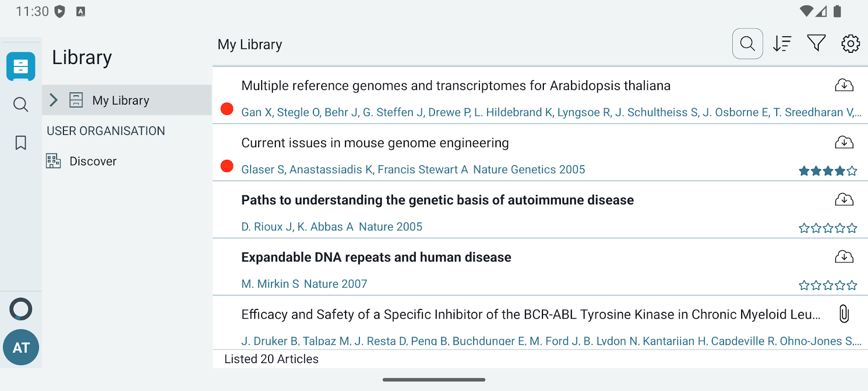Open the search in library toolbar icon
Viewport: 868px width, 391px height.
747,44
